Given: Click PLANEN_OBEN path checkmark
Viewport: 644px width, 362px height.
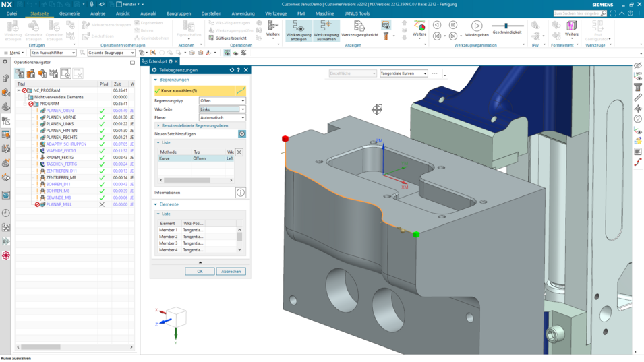Looking at the screenshot, I should (x=102, y=111).
